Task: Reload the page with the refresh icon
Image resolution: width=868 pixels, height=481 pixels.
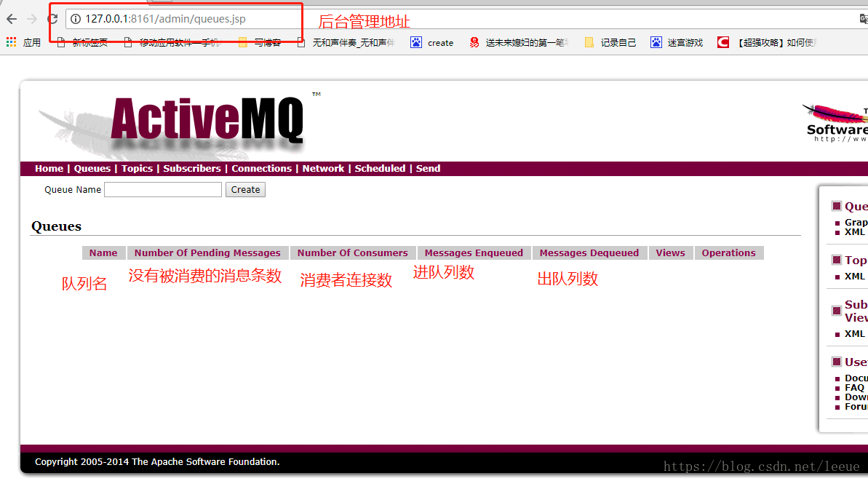Action: point(52,19)
